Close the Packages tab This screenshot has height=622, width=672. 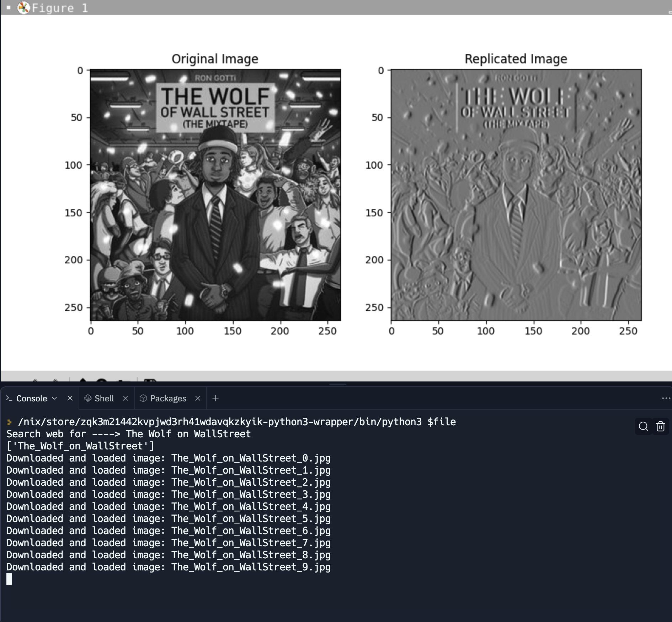198,398
